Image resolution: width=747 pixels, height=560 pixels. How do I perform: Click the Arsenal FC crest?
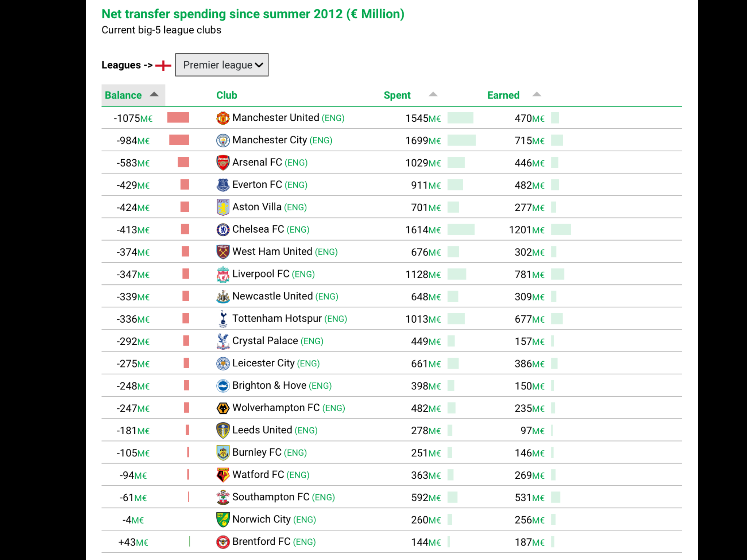tap(223, 163)
